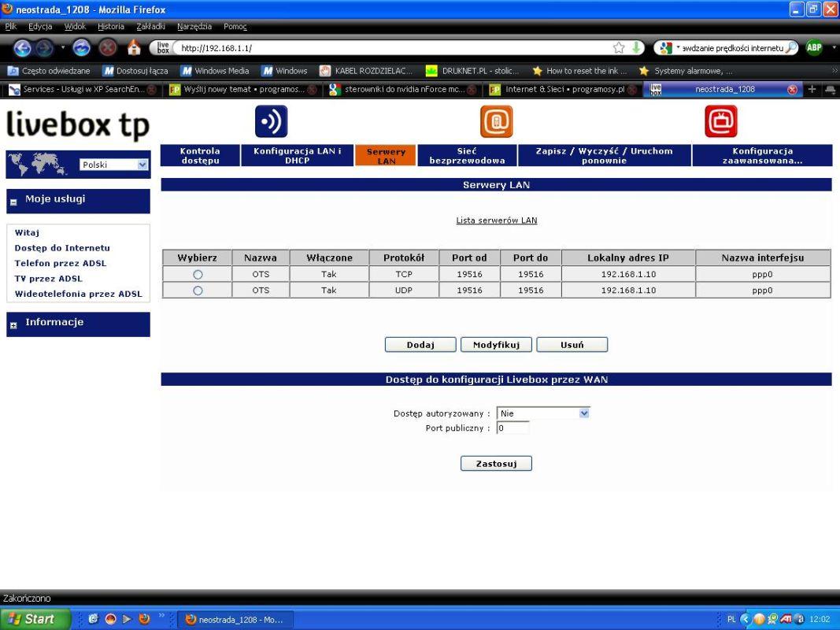
Task: Open the orange phone icon above menu
Action: [x=496, y=121]
